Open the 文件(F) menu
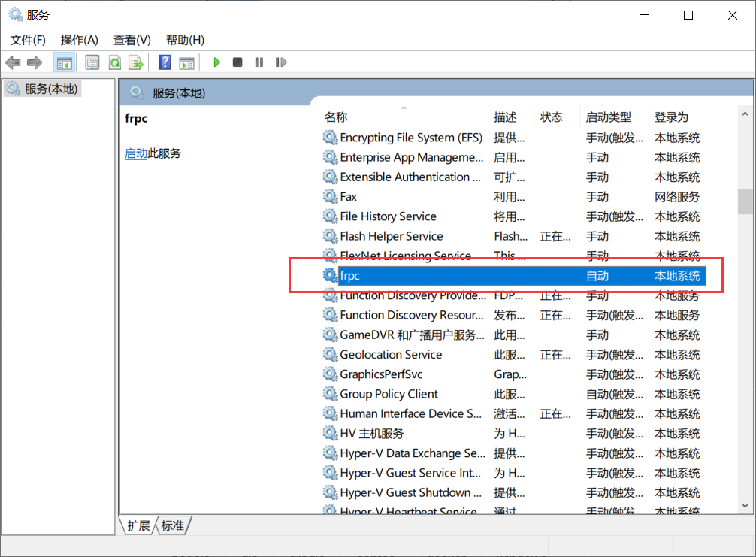 pos(28,40)
